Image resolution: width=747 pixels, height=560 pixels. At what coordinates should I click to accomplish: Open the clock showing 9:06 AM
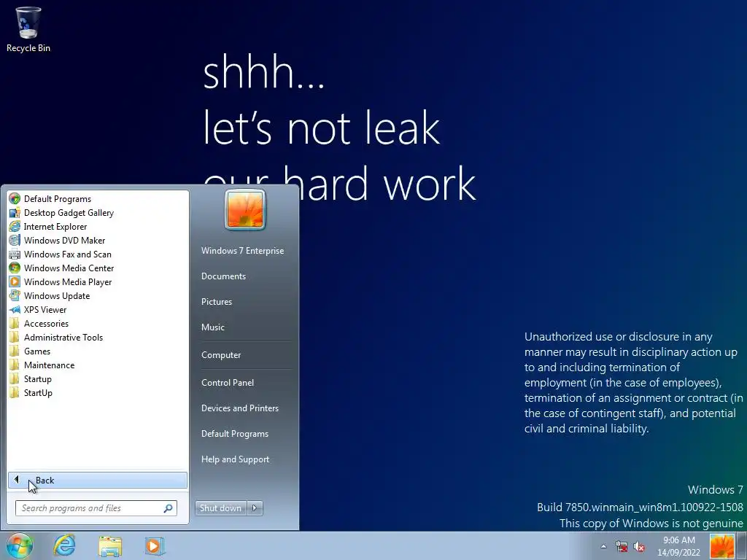coord(679,546)
